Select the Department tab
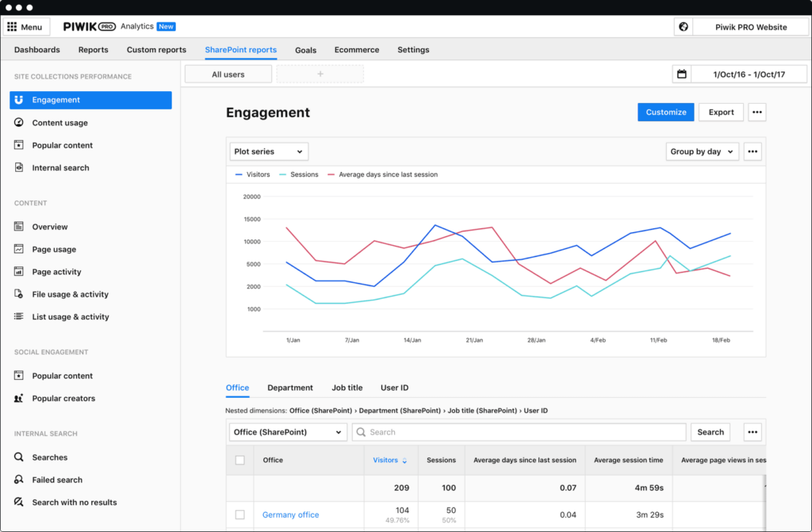The width and height of the screenshot is (812, 532). 290,388
